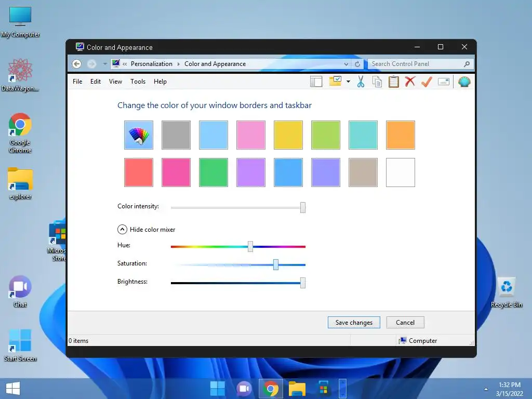This screenshot has height=399, width=532.
Task: Open the File menu
Action: 77,82
